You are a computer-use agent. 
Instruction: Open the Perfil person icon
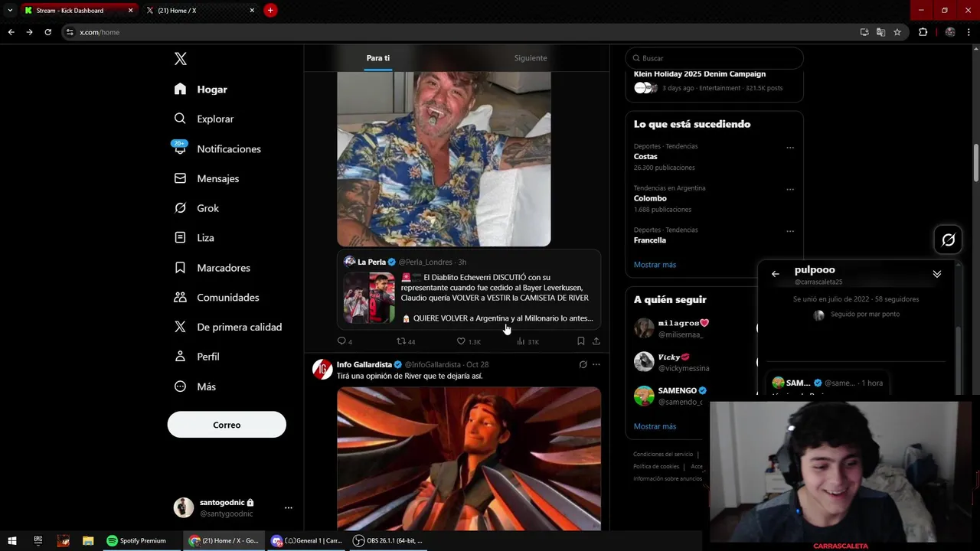[x=180, y=357]
